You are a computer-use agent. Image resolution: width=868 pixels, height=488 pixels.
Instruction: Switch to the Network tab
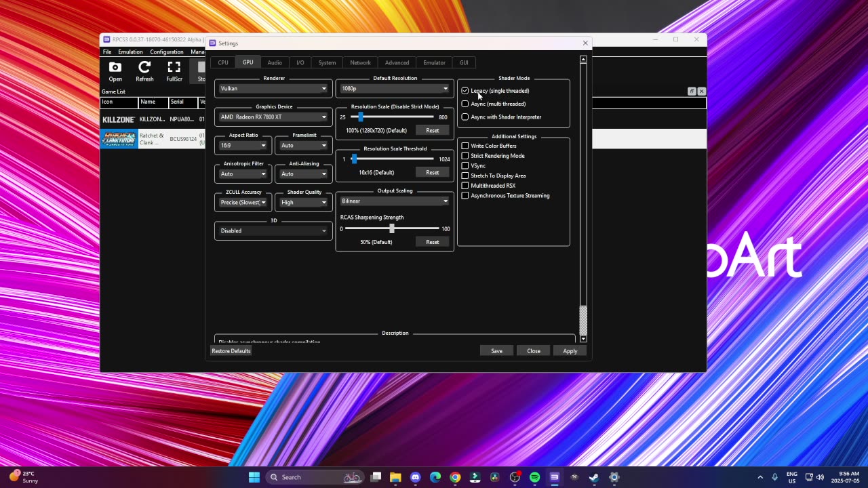[x=360, y=63]
